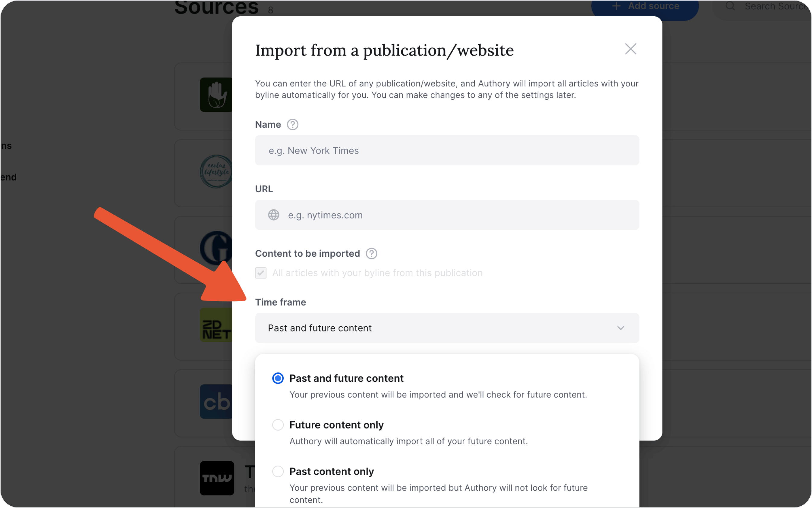Click the cb source logo
The height and width of the screenshot is (508, 812).
point(216,402)
